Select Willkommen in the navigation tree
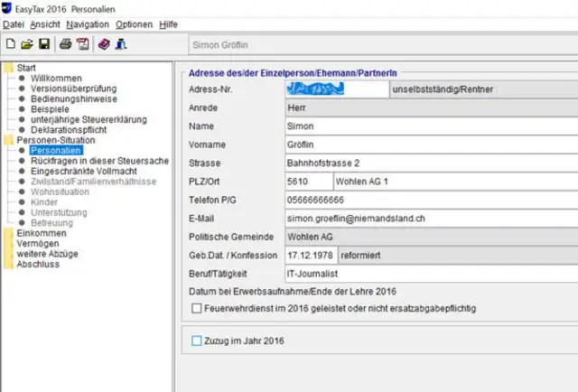The width and height of the screenshot is (578, 392). click(56, 79)
